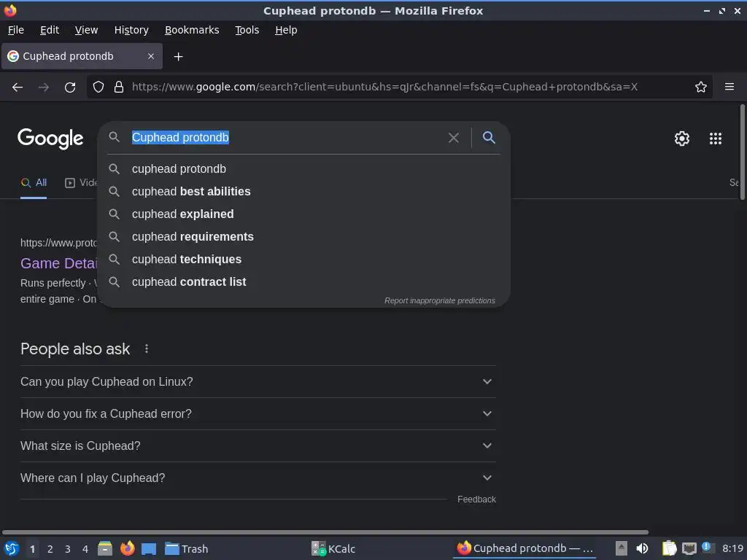Expand 'How do you fix a Cuphead error?'

point(258,414)
